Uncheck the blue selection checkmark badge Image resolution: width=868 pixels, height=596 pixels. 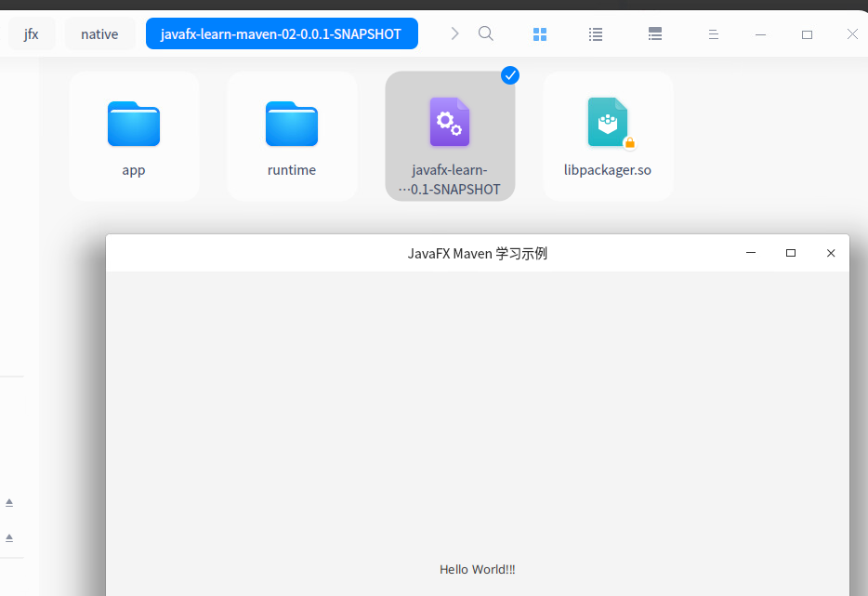(510, 75)
